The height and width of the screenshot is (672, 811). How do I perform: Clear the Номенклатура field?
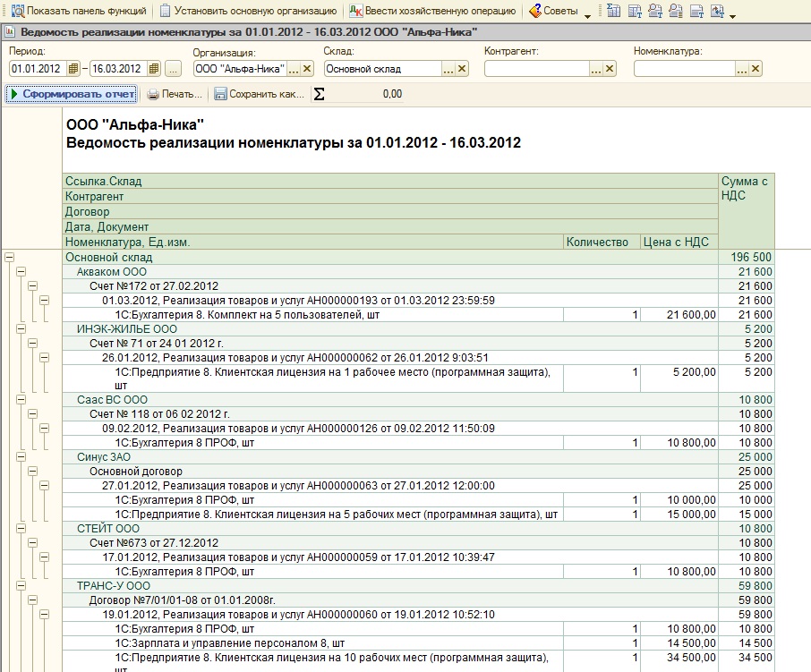pos(756,69)
